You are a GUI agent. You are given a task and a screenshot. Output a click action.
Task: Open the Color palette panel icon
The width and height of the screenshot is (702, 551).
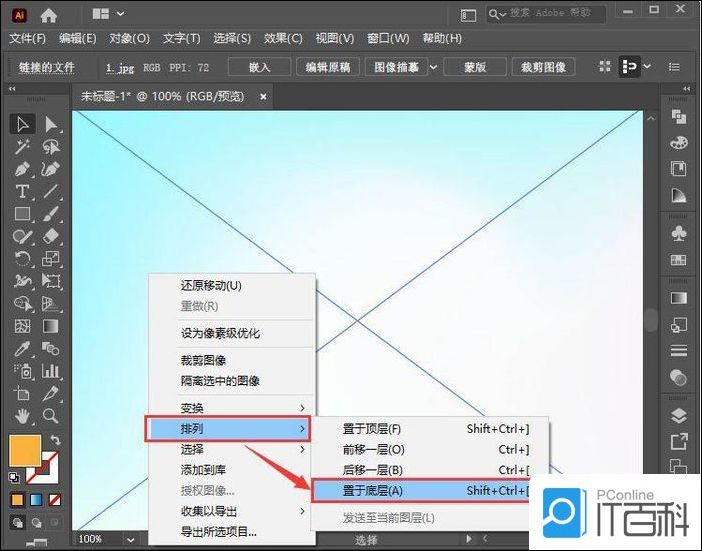tap(679, 143)
